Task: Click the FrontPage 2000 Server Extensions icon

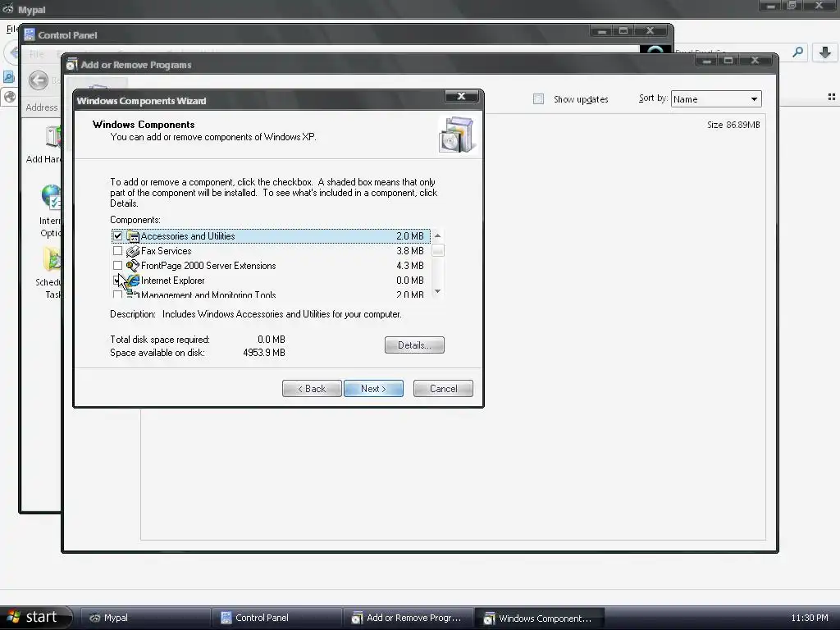Action: 132,265
